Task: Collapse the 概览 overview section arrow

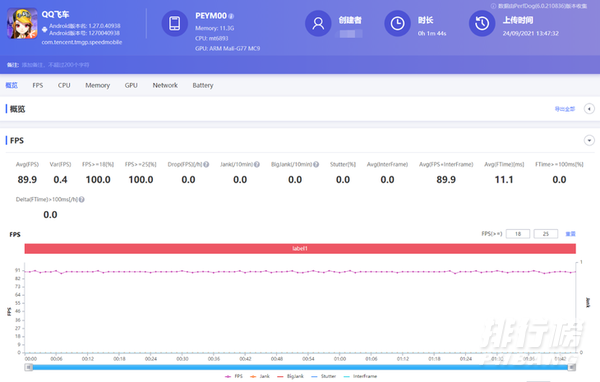Action: pos(589,109)
